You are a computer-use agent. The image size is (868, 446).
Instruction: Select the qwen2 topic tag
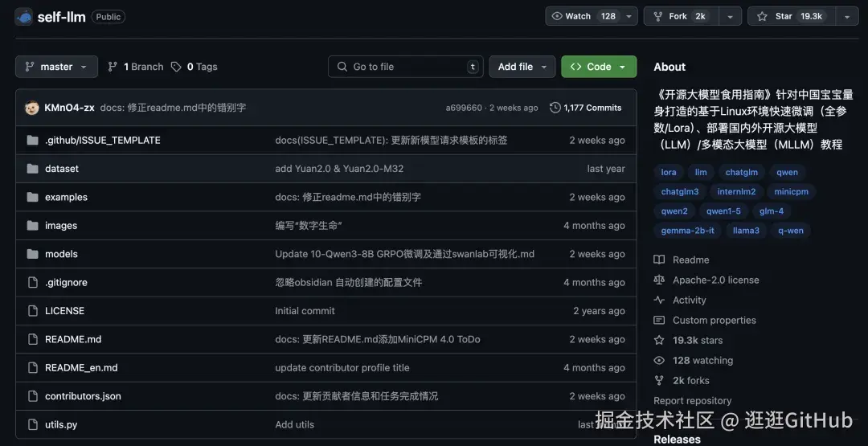[x=674, y=211]
